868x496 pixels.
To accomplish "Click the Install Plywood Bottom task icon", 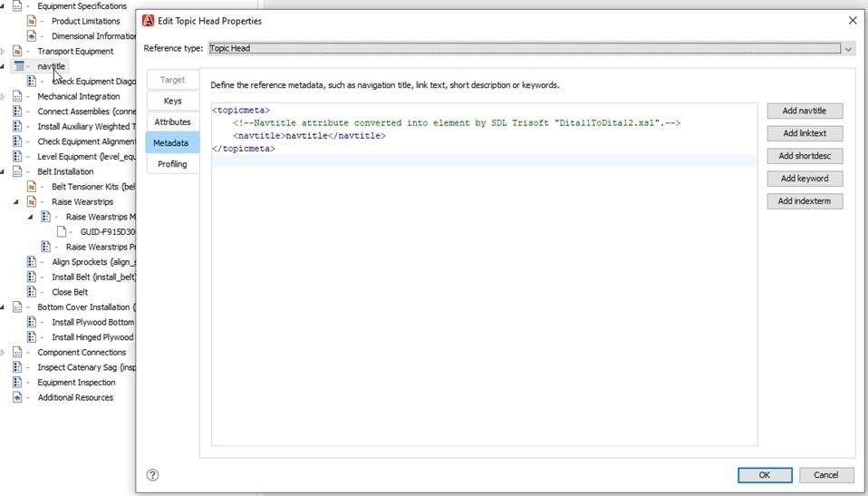I will (x=32, y=322).
